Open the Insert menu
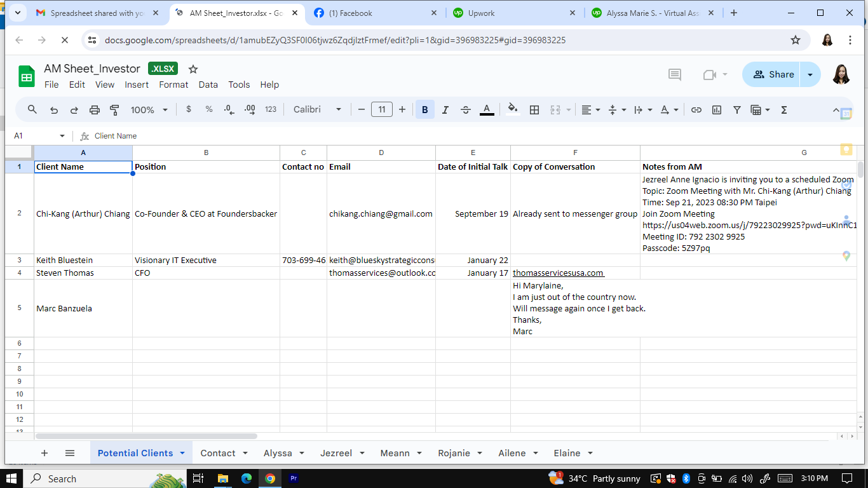868x488 pixels. (137, 85)
